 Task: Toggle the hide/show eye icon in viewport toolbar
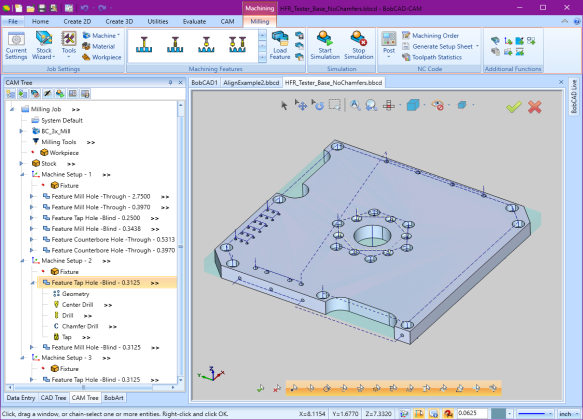tap(438, 106)
